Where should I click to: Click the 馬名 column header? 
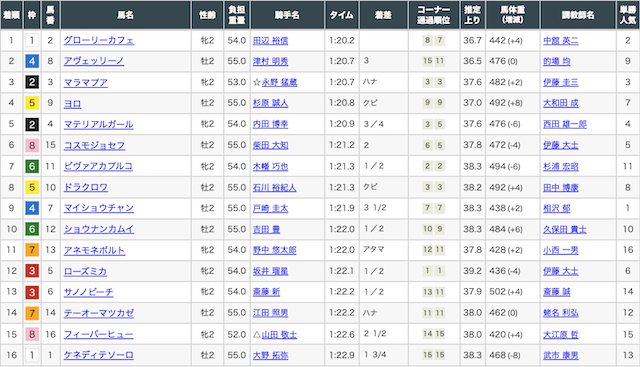coord(126,15)
